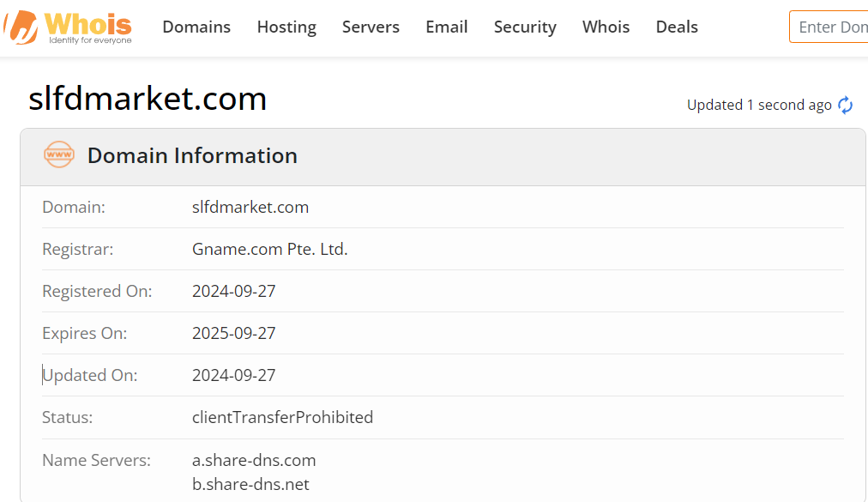This screenshot has height=502, width=868.
Task: Click the Domain: label
Action: point(74,207)
